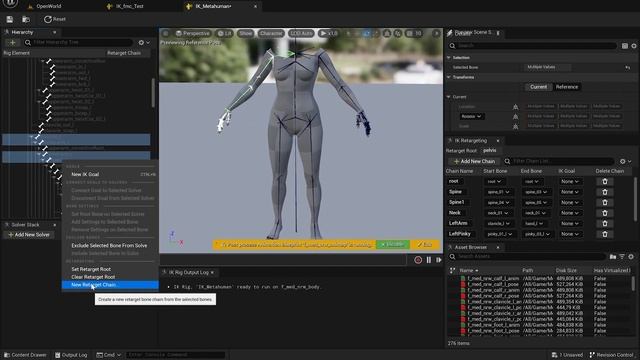Image resolution: width=640 pixels, height=360 pixels.
Task: Click the Browse to asset icon
Action: (26, 19)
